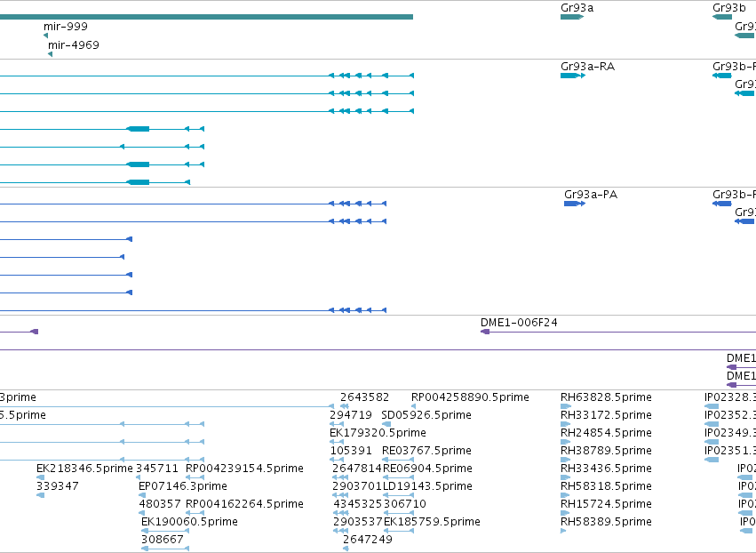
Task: Select the RH58389.5prime label
Action: [x=606, y=522]
